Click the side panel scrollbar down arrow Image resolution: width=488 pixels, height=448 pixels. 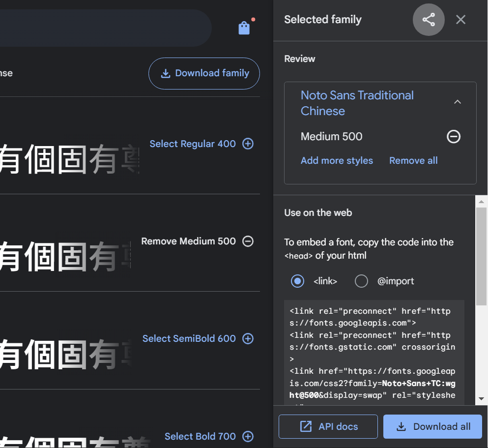click(481, 399)
